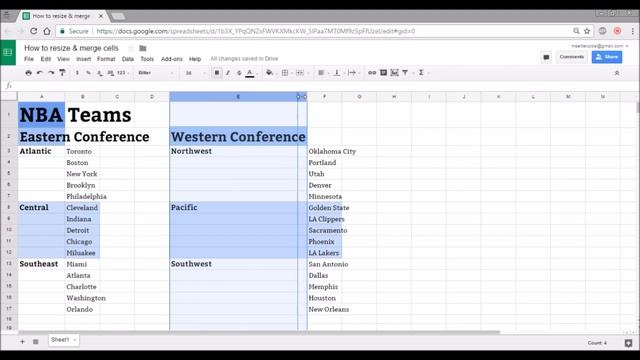Screen dimensions: 640x360
Task: Open the Add-ons menu
Action: [171, 59]
